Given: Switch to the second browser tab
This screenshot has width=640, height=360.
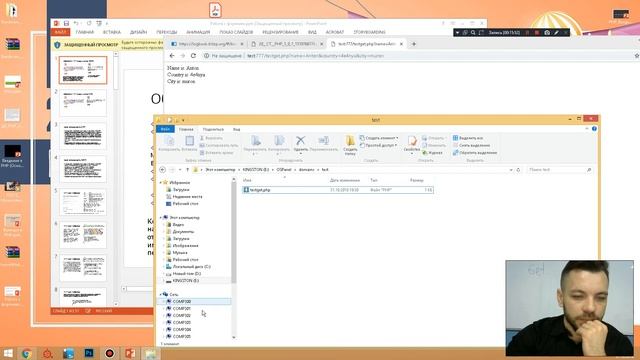Looking at the screenshot, I should pyautogui.click(x=286, y=44).
